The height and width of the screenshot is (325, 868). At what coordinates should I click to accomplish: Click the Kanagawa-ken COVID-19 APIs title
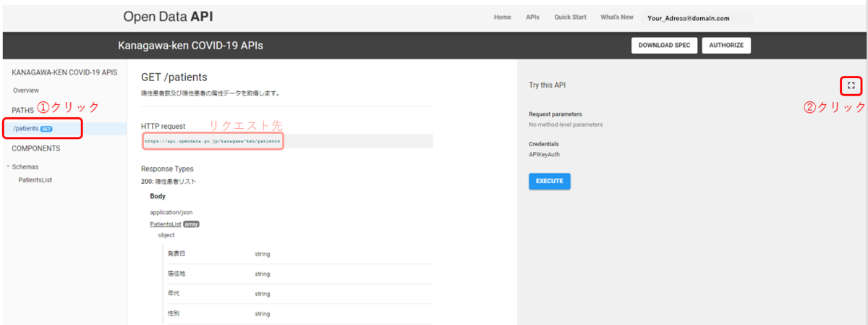point(190,46)
